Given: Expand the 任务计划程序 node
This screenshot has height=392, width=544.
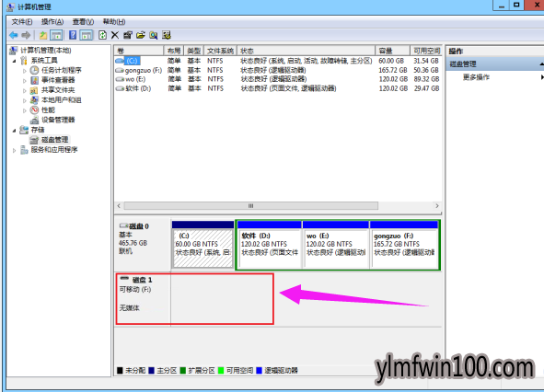Looking at the screenshot, I should point(25,71).
